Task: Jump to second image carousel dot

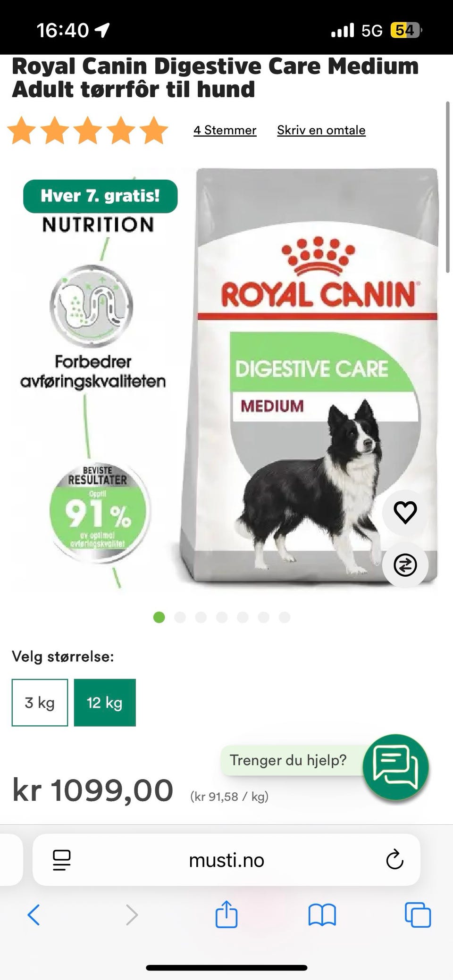Action: point(180,617)
